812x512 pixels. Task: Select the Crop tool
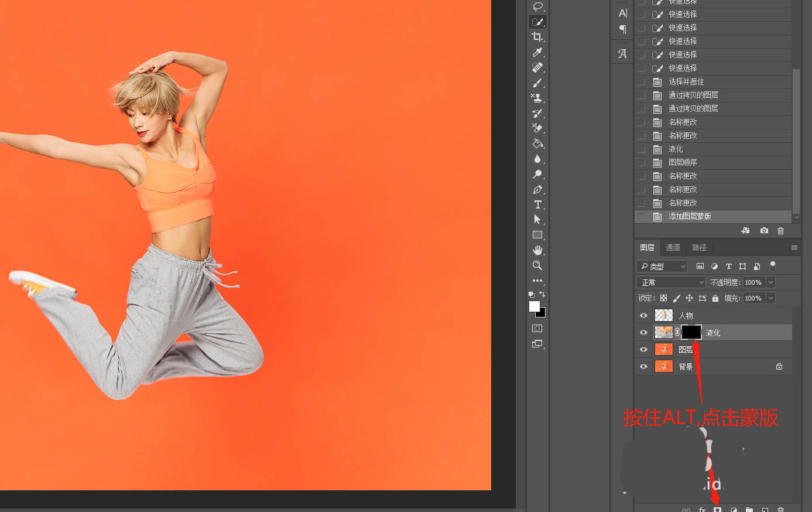pyautogui.click(x=537, y=37)
